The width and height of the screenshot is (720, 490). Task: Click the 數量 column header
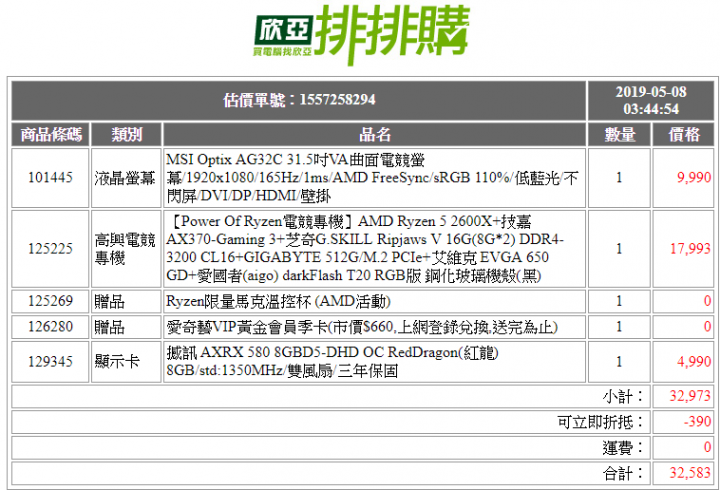pos(619,135)
